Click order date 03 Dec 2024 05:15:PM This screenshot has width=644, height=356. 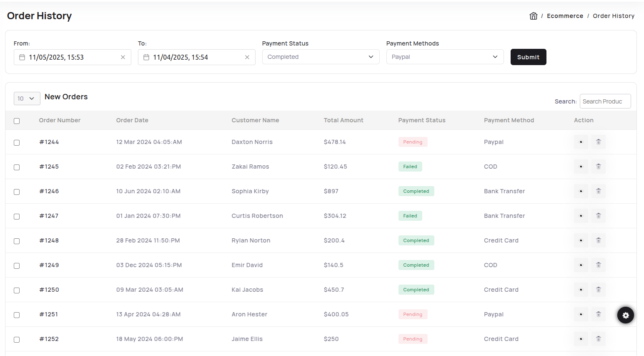tap(149, 265)
